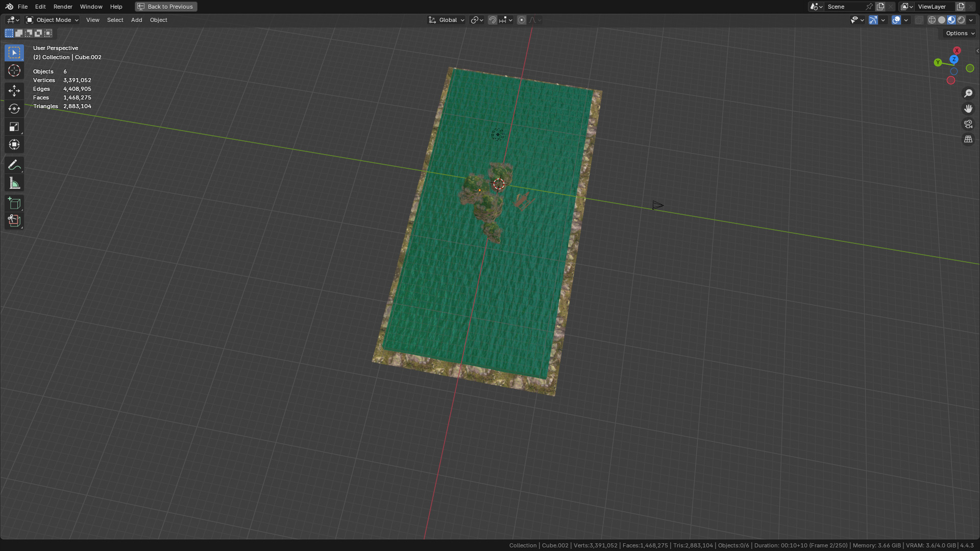Select the Scale tool
The height and width of the screenshot is (551, 980).
[14, 127]
